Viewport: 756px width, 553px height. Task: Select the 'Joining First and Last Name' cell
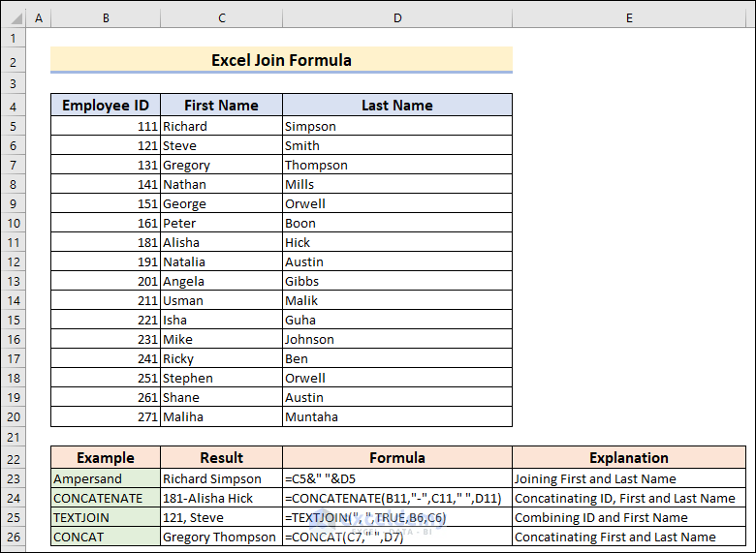[629, 478]
